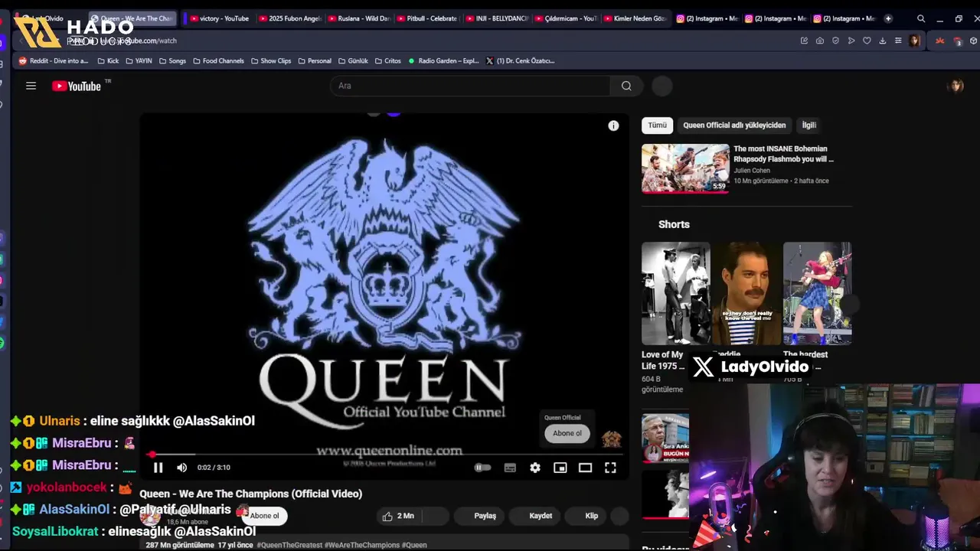
Task: Like the video (2 Mn)
Action: pos(398,516)
